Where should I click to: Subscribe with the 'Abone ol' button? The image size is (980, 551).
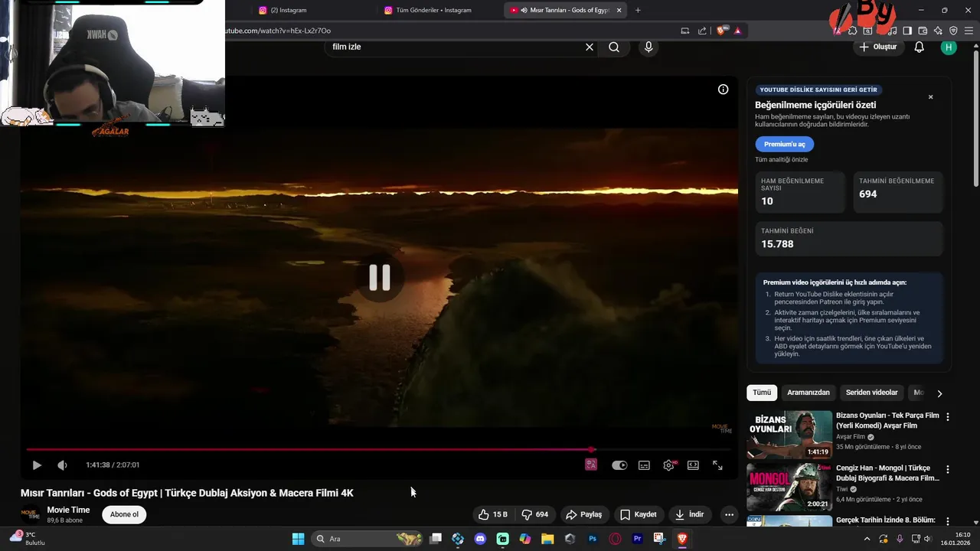coord(124,514)
